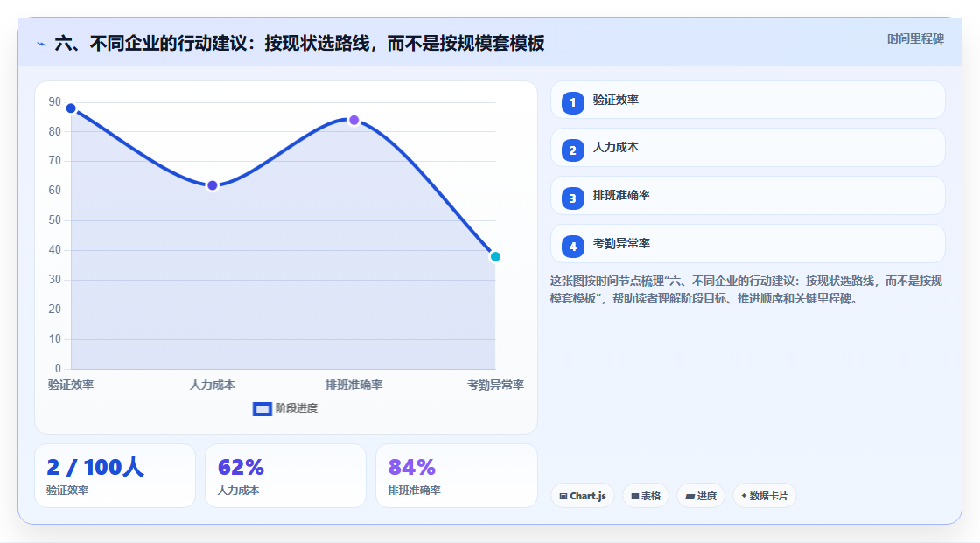Click the 阶段进度 legend label
The image size is (980, 543).
297,408
